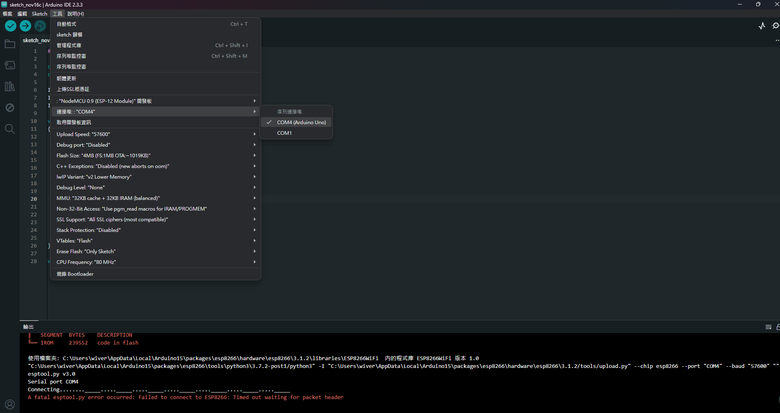Open the Debug sidebar panel icon
The image size is (780, 413).
pos(9,107)
